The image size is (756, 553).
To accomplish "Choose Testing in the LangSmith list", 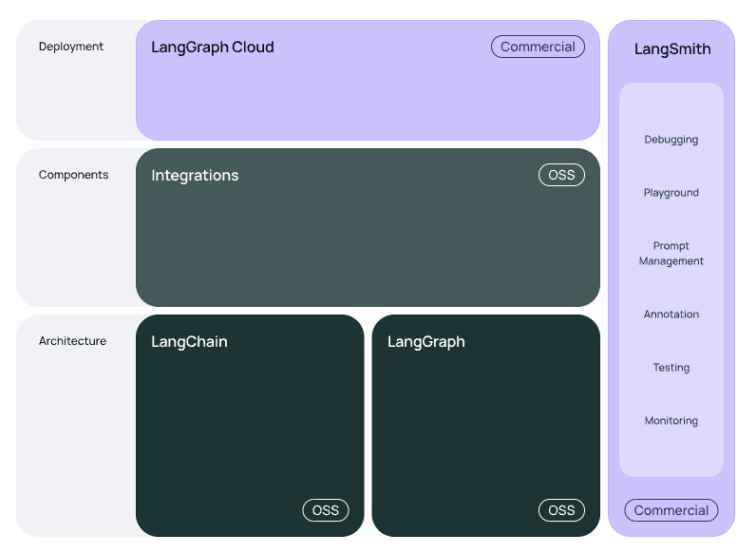I will point(671,368).
